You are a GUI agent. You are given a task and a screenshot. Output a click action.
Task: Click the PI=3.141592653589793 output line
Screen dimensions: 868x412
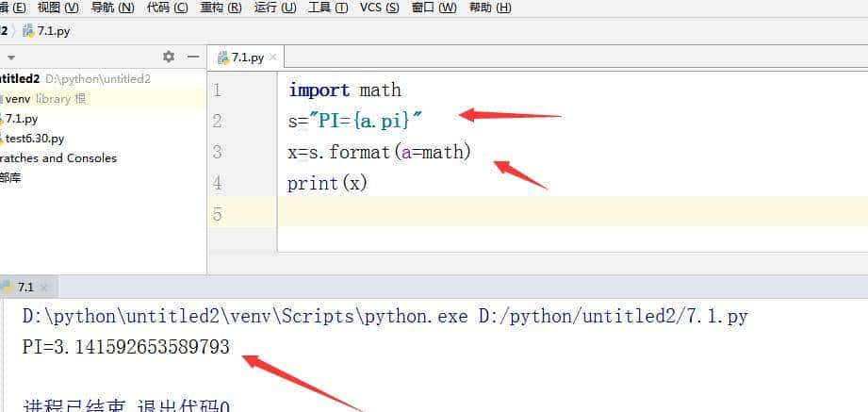coord(125,347)
